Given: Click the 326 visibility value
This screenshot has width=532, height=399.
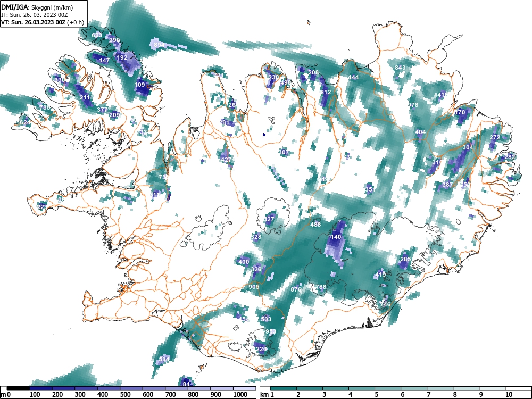Looking at the screenshot, I should tap(256, 269).
